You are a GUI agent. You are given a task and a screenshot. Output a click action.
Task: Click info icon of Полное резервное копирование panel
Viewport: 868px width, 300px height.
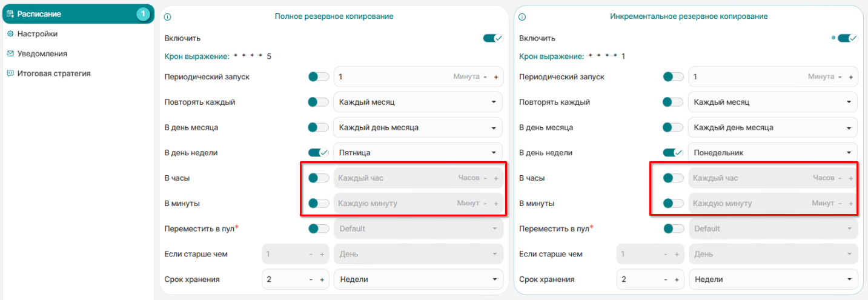[168, 17]
